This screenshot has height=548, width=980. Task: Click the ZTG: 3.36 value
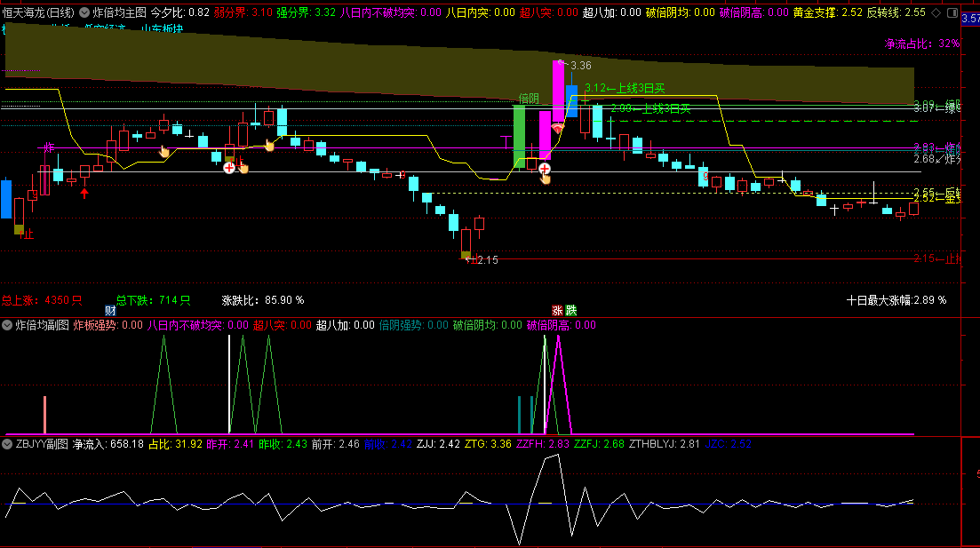point(488,444)
